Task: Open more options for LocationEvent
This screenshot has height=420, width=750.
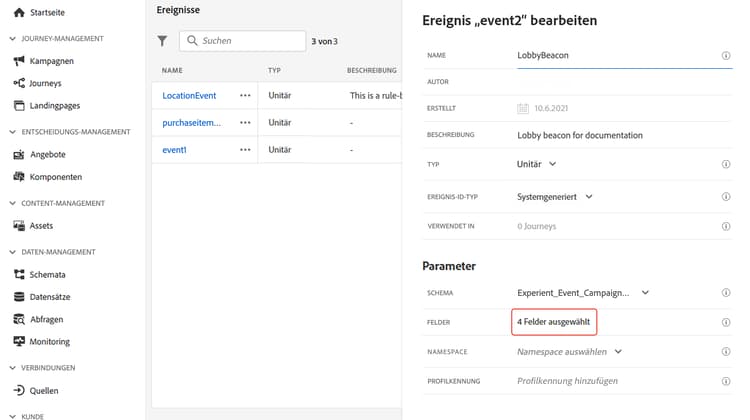Action: click(x=245, y=95)
